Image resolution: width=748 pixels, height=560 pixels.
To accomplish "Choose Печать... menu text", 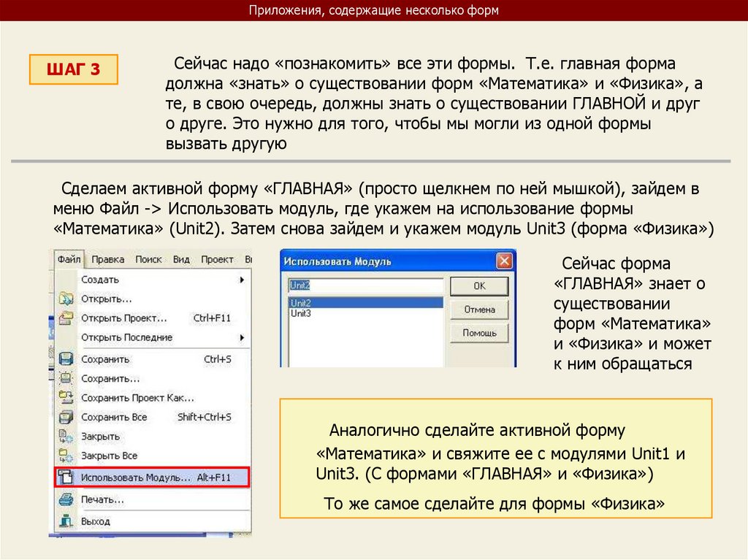I will (102, 499).
